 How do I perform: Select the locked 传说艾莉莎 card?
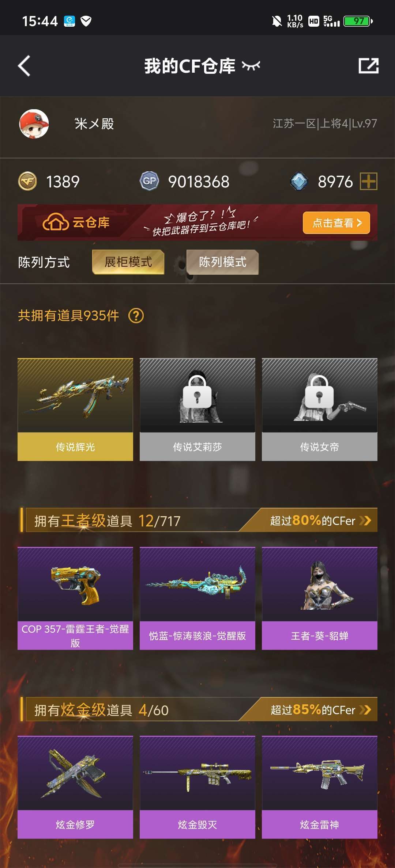point(197,410)
